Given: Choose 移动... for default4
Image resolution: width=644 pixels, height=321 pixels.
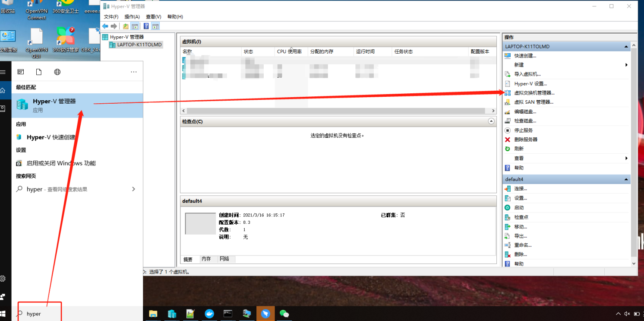Looking at the screenshot, I should [520, 227].
